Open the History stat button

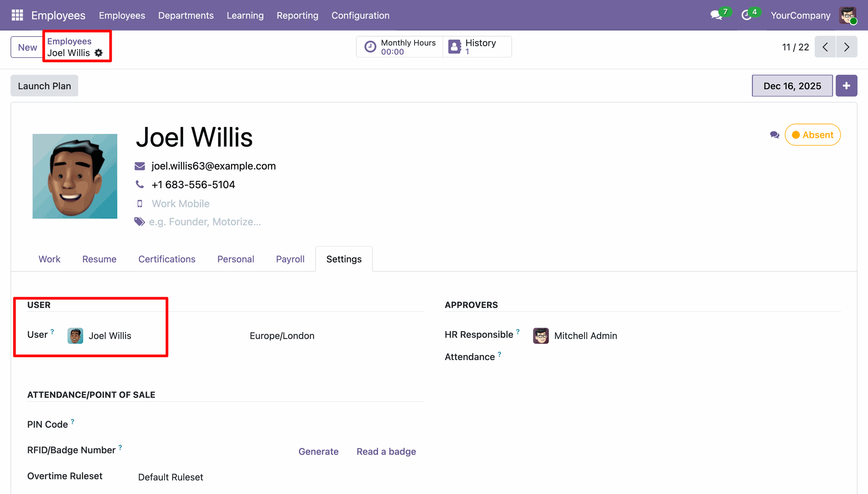477,47
